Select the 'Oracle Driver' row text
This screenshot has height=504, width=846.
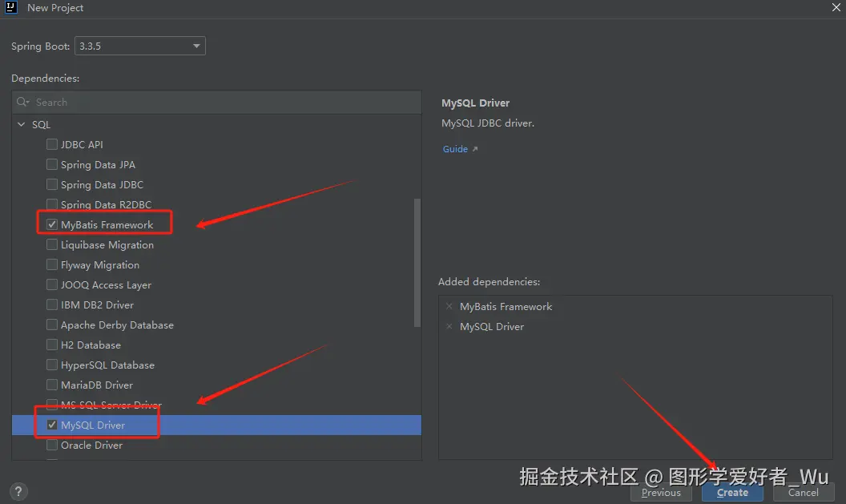pos(91,446)
